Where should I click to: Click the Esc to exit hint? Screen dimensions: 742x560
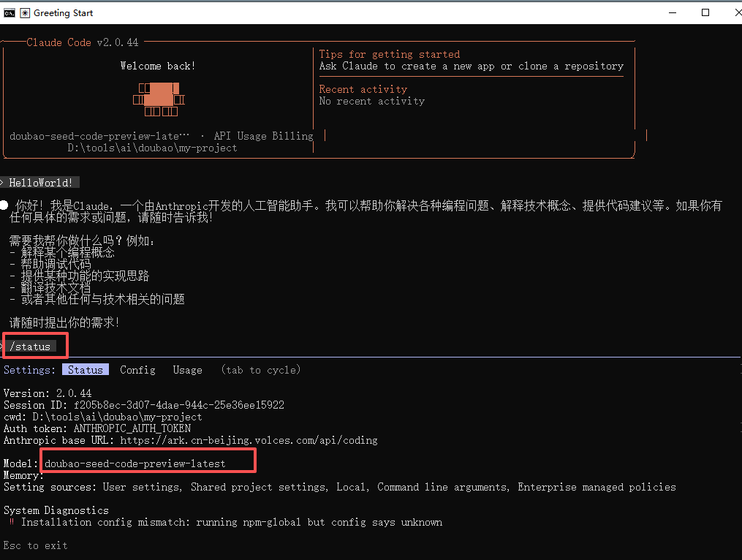pyautogui.click(x=35, y=545)
